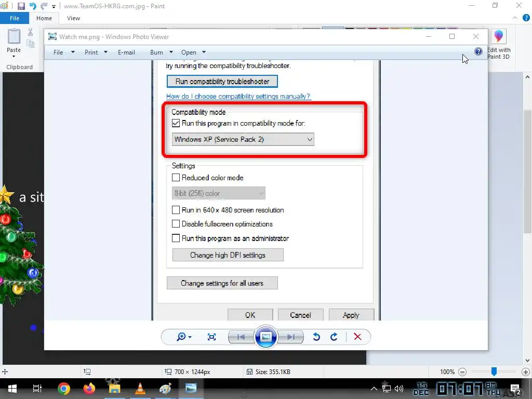This screenshot has width=532, height=399.
Task: Delete the photo with the red X
Action: point(357,337)
